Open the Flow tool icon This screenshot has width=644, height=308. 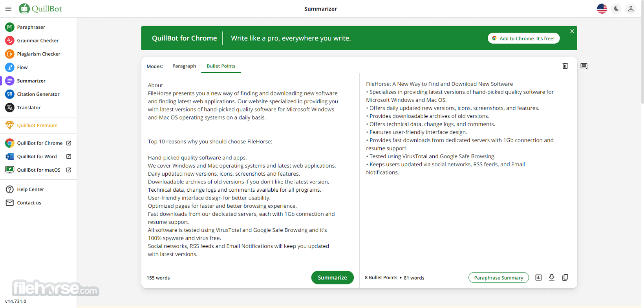[x=10, y=67]
